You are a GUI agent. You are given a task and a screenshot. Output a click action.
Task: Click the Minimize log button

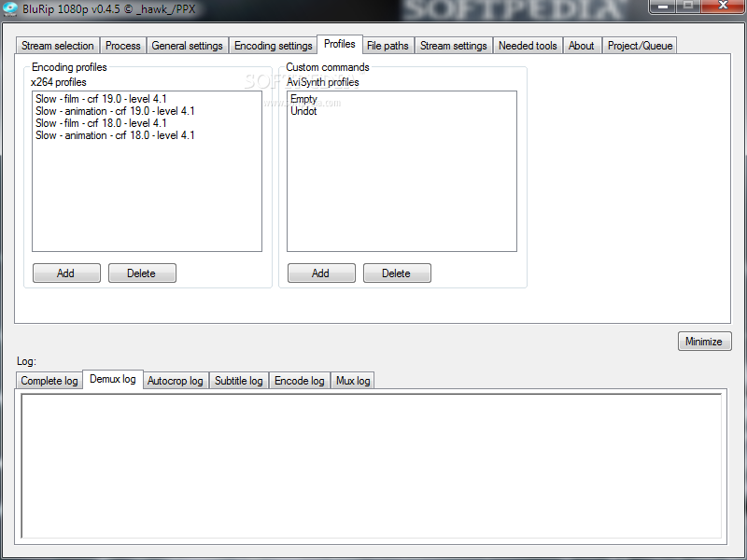pyautogui.click(x=704, y=342)
